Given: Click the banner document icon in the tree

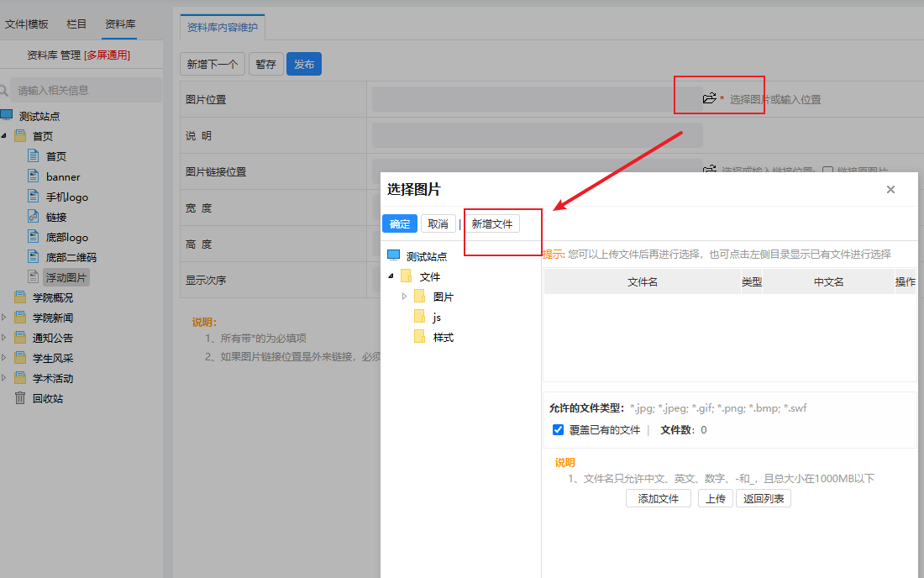Looking at the screenshot, I should 34,176.
